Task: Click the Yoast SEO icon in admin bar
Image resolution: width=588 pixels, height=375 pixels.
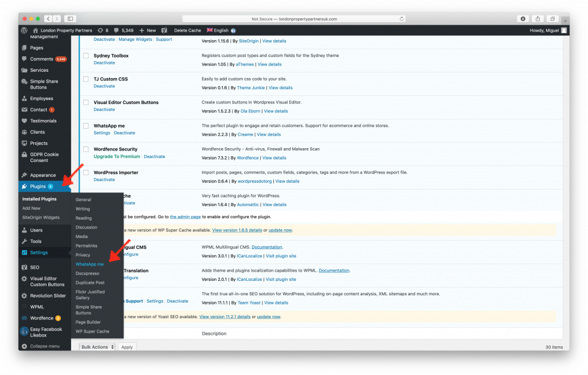Action: (x=164, y=30)
